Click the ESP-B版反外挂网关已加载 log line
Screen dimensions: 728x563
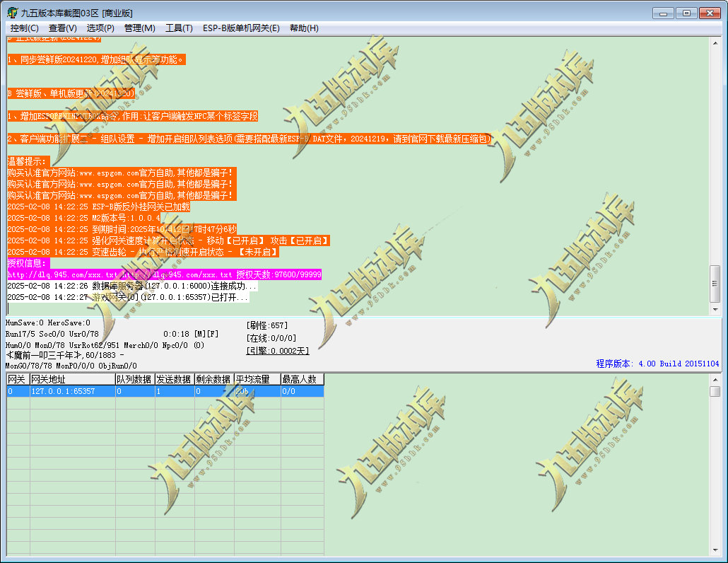(x=98, y=207)
